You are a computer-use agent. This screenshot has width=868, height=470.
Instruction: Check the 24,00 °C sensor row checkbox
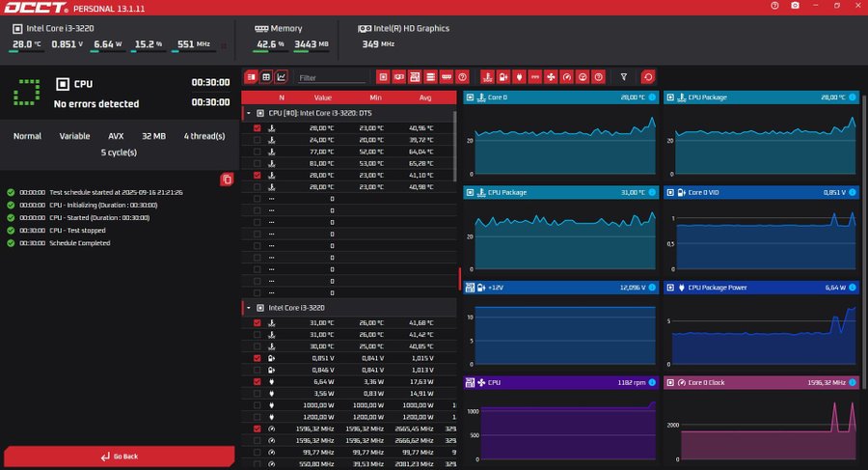pos(257,140)
